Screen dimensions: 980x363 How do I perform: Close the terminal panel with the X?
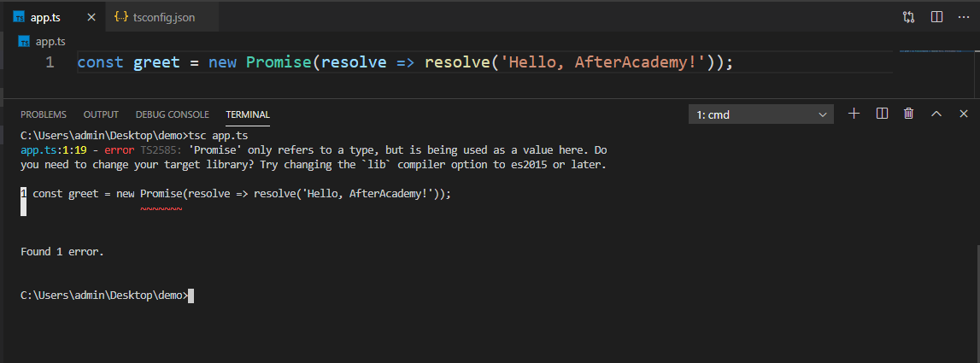(x=964, y=114)
